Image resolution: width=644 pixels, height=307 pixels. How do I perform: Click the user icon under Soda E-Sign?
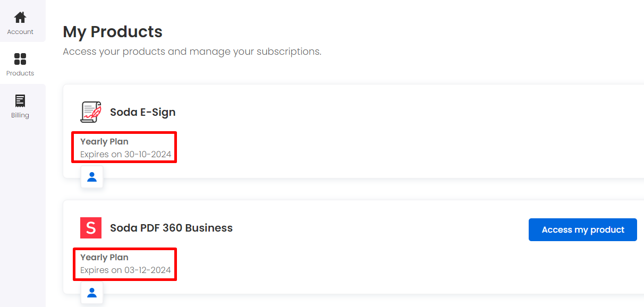pos(92,177)
